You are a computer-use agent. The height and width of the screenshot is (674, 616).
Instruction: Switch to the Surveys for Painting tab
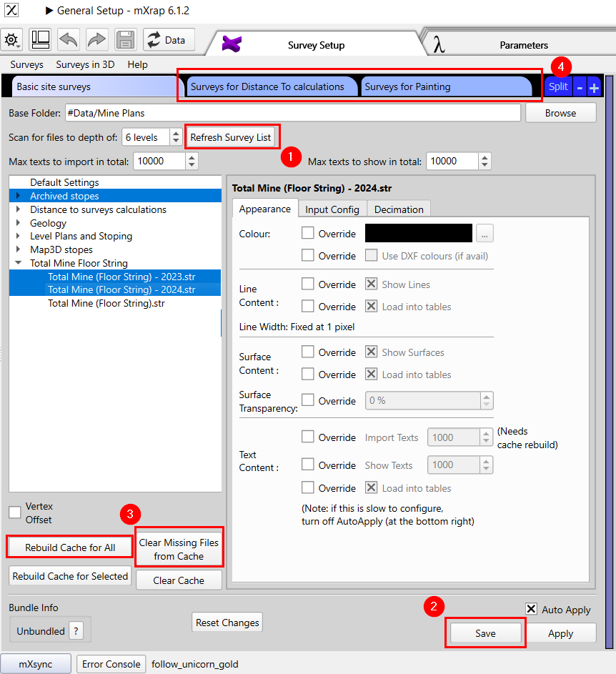(x=447, y=86)
